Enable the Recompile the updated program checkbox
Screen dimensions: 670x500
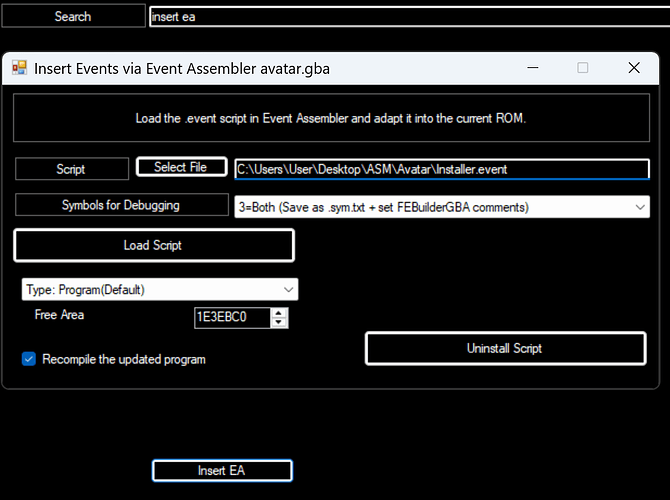click(x=29, y=359)
